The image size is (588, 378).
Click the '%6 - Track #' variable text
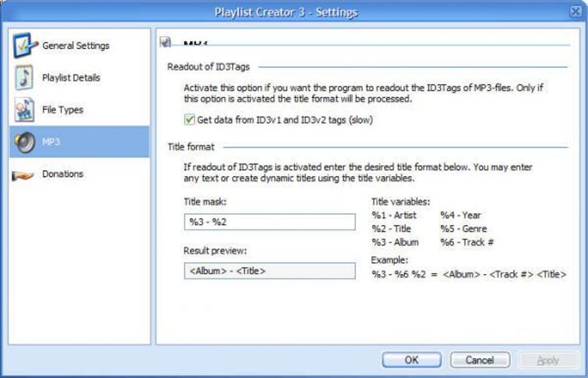467,242
